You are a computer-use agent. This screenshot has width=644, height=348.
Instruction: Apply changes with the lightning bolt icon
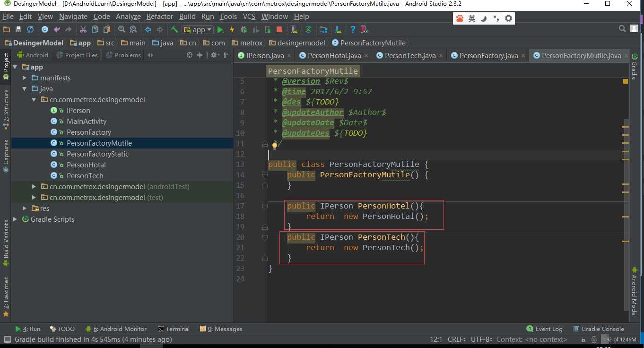pos(232,29)
